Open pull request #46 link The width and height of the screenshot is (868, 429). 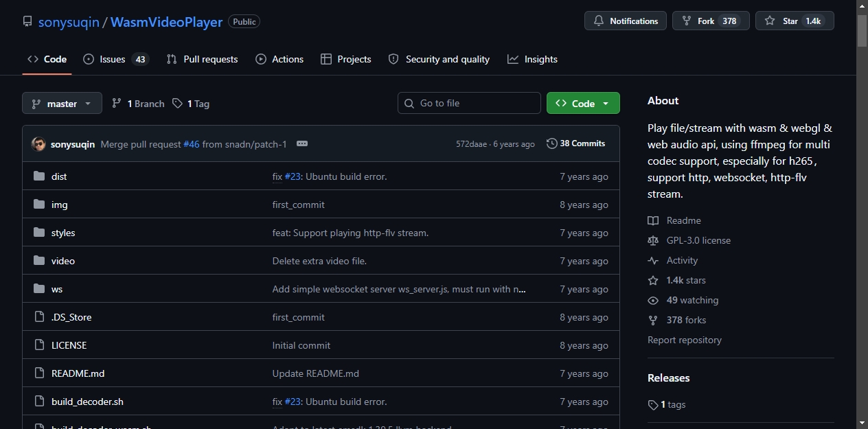(191, 143)
